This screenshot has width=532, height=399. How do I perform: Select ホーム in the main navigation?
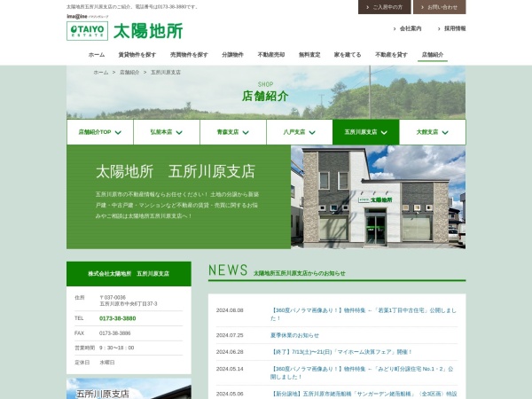pos(97,55)
